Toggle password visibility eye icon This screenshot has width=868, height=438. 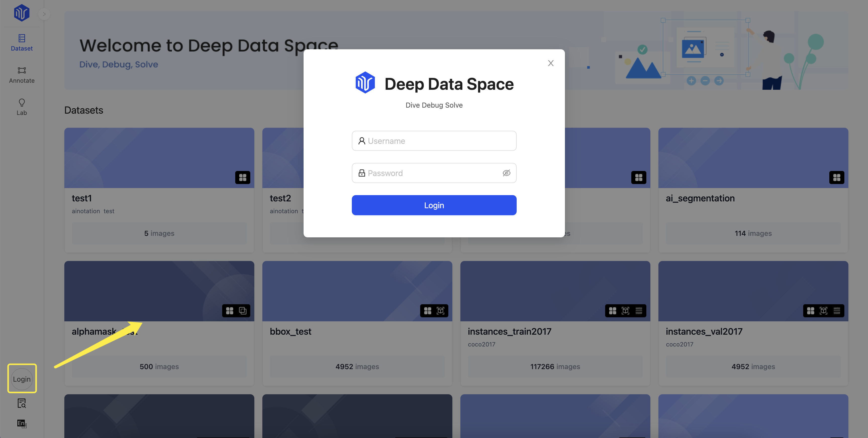click(x=506, y=173)
